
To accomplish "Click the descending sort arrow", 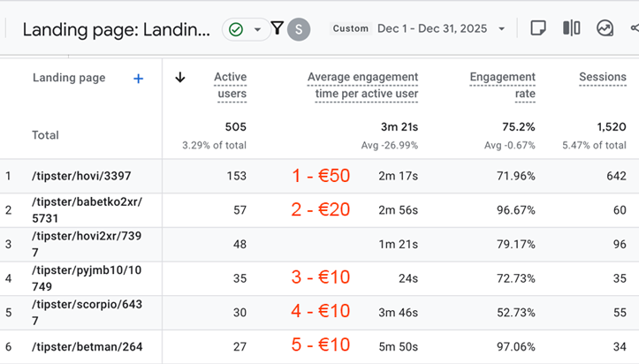I will tap(180, 78).
